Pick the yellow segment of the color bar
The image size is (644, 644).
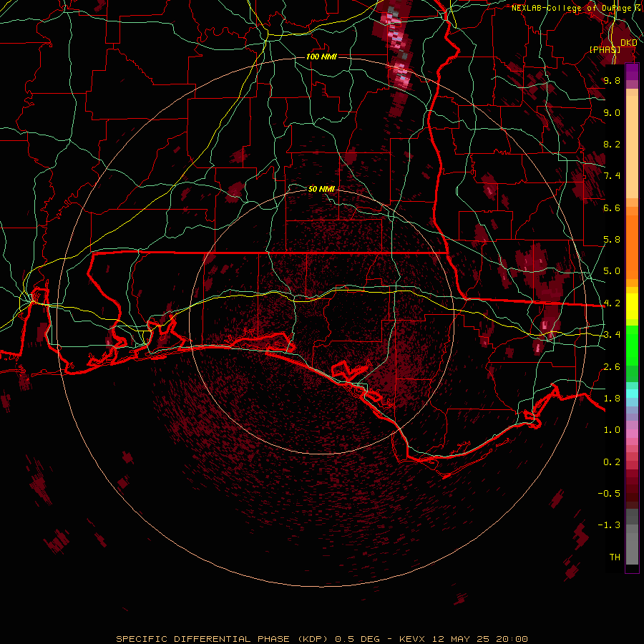click(632, 306)
